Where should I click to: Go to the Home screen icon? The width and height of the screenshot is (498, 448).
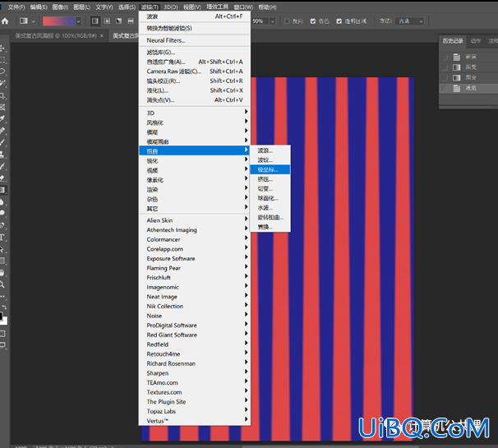(x=5, y=21)
